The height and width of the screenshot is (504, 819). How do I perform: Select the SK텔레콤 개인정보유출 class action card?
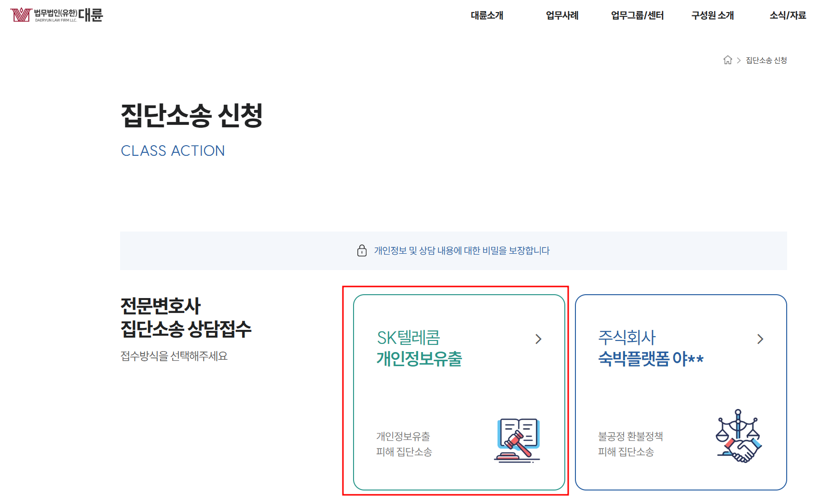(x=459, y=391)
